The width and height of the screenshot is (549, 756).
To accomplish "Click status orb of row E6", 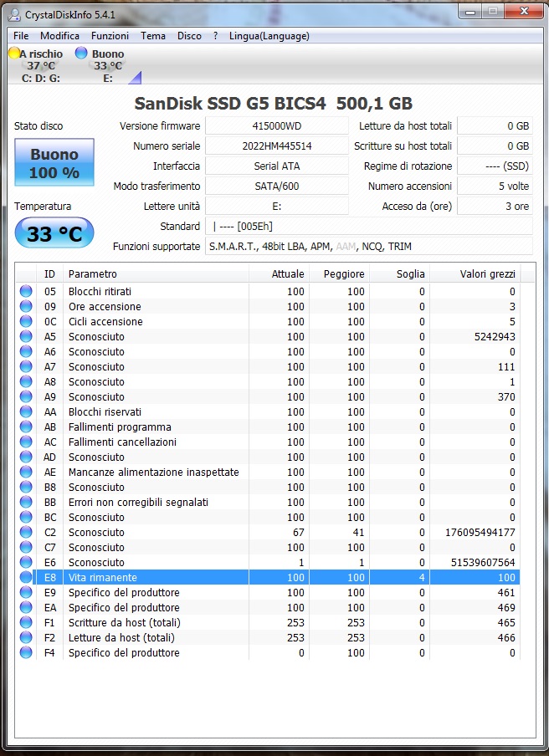I will tap(26, 562).
